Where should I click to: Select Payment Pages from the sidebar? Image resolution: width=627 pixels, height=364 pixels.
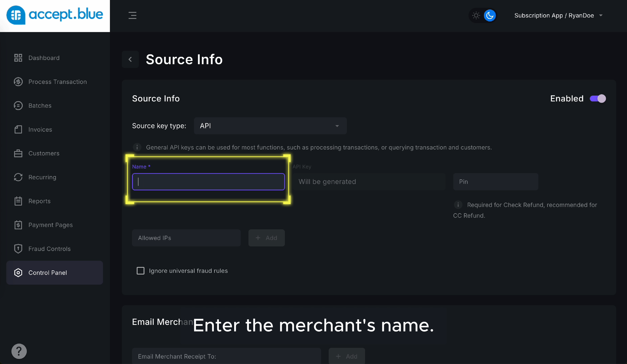click(x=51, y=225)
